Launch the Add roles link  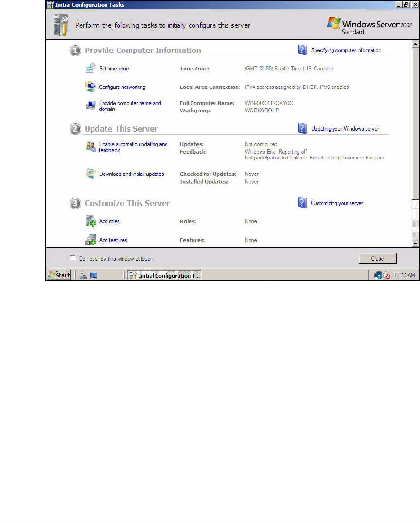click(109, 221)
